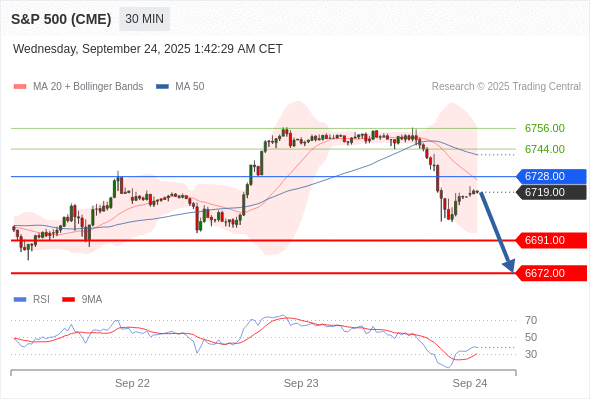This screenshot has width=590, height=400.
Task: Select the 6728.00 blue pivot price tag
Action: (551, 176)
